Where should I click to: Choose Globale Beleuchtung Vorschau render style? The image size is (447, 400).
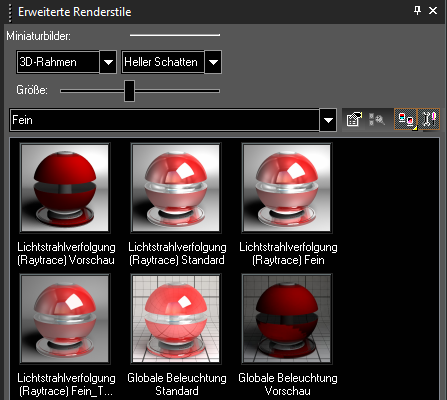[x=287, y=319]
